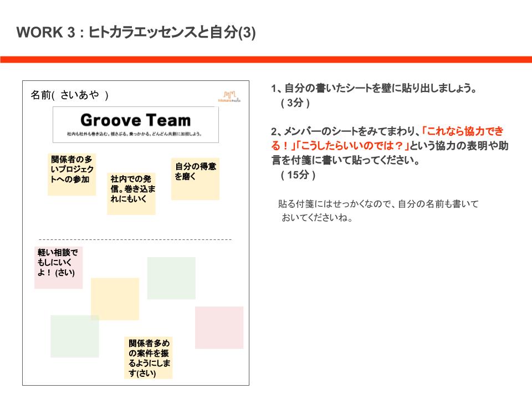Select the sticky note 関係者の多いプロジェクトへの参加
532x399 pixels.
click(x=71, y=175)
